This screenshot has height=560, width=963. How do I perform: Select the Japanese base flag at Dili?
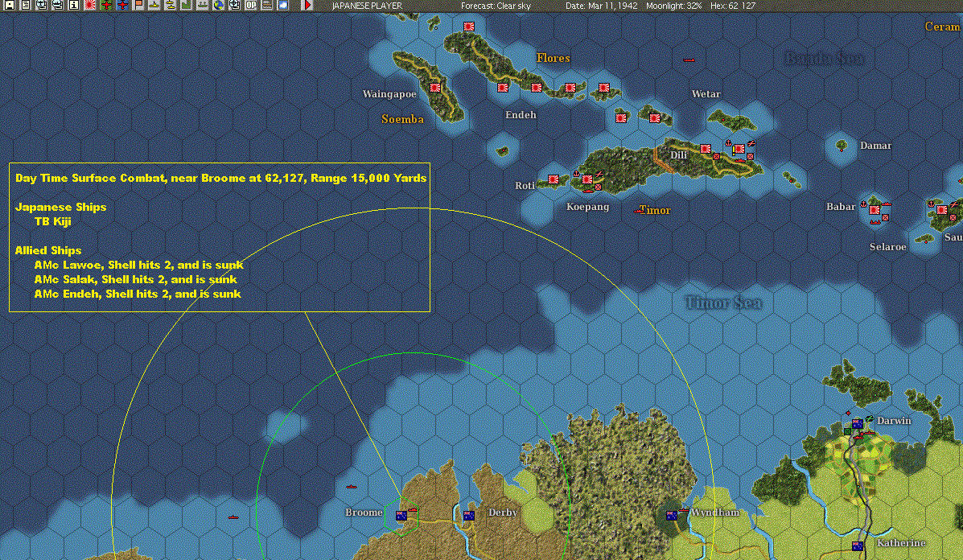[706, 149]
